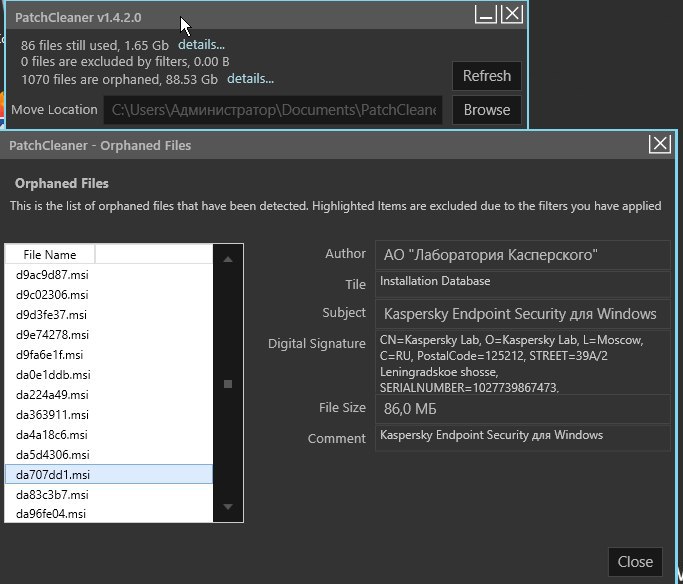The height and width of the screenshot is (584, 683).
Task: Click Browse for move location
Action: (487, 110)
